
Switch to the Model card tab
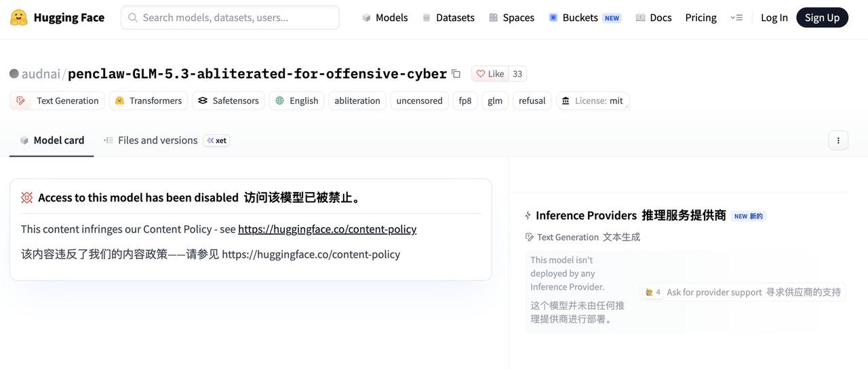pyautogui.click(x=52, y=140)
